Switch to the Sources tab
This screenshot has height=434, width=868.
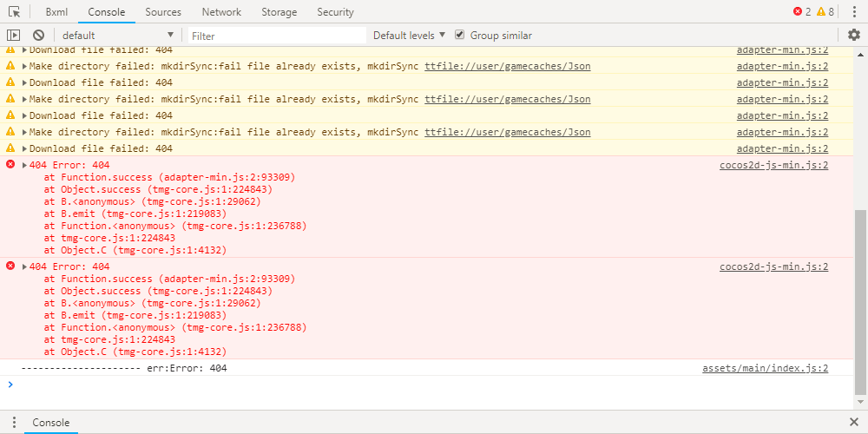[163, 12]
